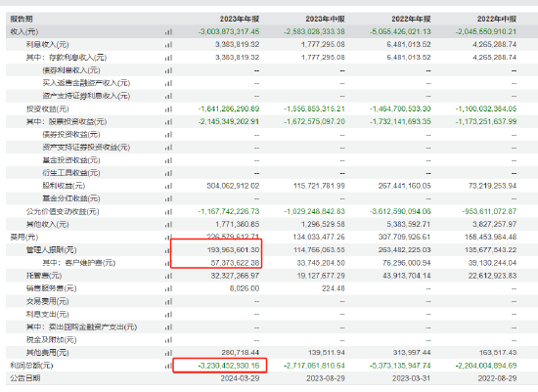Select value -1,841,286,290.89
Image resolution: width=538 pixels, height=392 pixels.
coord(229,109)
